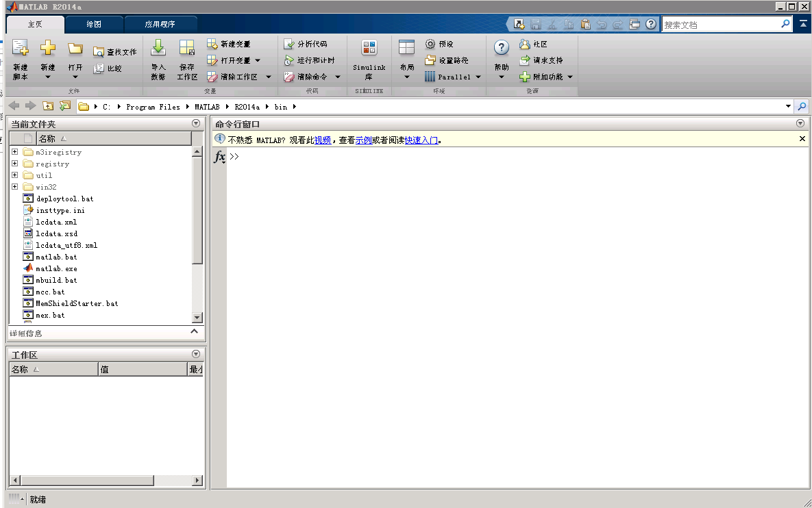This screenshot has height=508, width=812.
Task: Click the save icon in quick access toolbar
Action: click(536, 25)
